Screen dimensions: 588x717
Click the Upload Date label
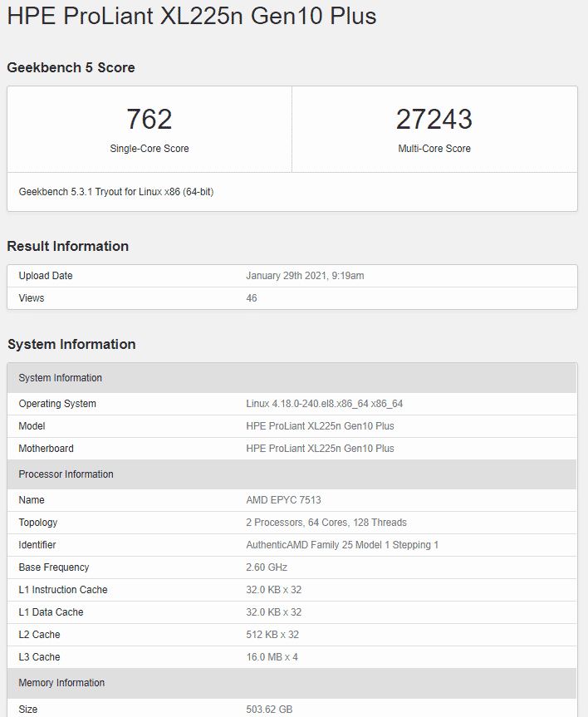46,276
